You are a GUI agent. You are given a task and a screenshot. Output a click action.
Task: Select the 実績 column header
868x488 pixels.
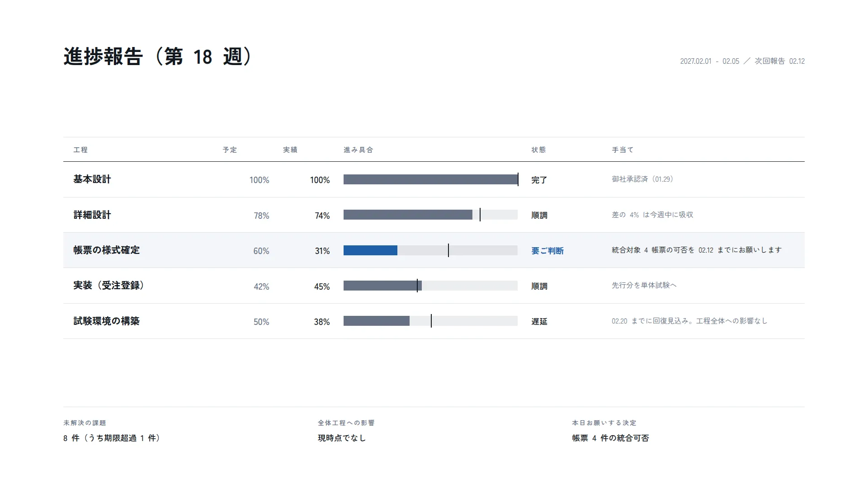(290, 150)
